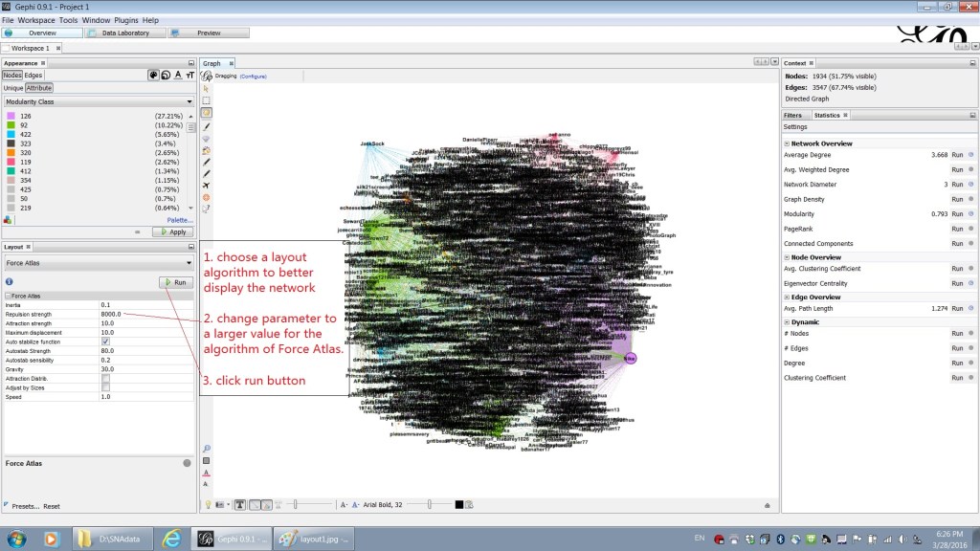Click the center on graph magnifier icon
Viewport: 980px width, 551px height.
(x=206, y=448)
